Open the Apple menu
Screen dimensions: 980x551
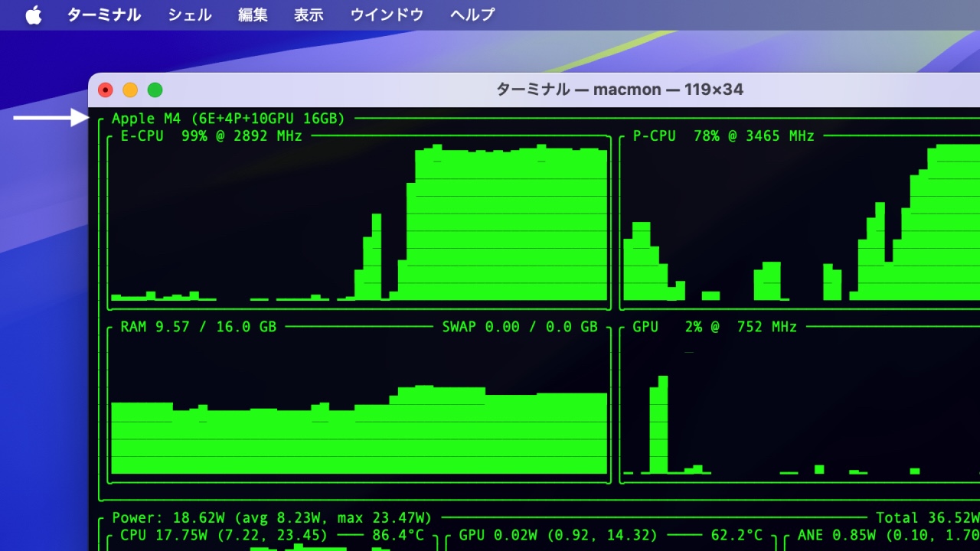[x=34, y=15]
